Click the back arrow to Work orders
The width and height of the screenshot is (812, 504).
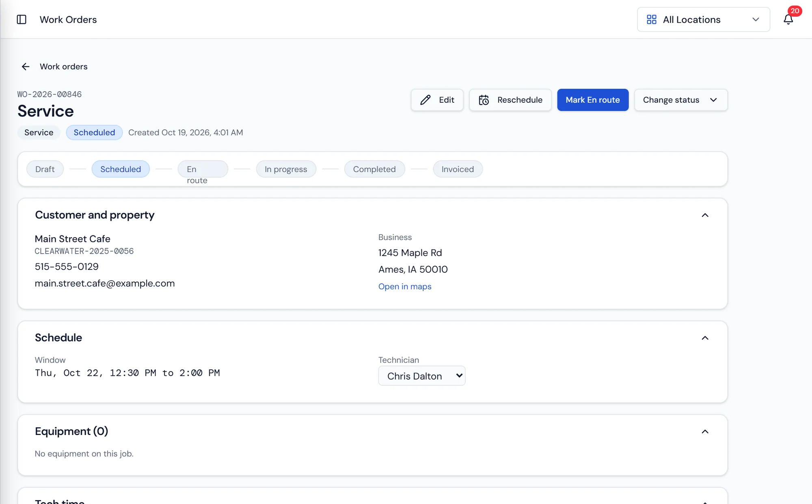[x=26, y=67]
